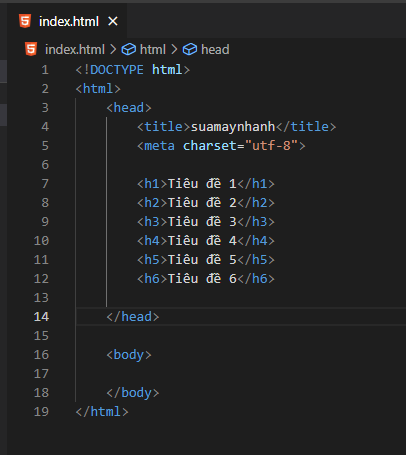Screen dimensions: 406x455
Task: Open index.html breadcrumb item
Action: (x=75, y=50)
